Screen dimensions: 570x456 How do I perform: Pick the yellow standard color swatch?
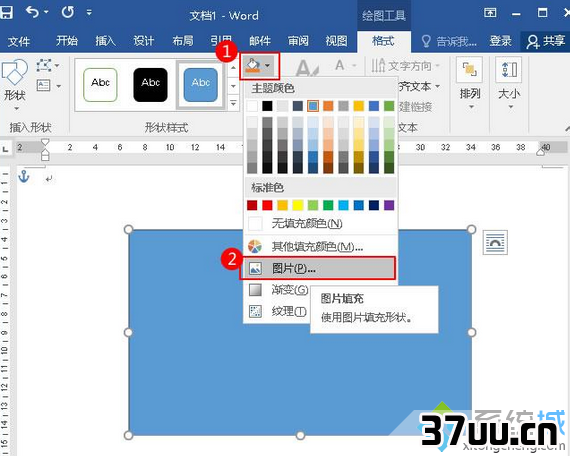(298, 205)
